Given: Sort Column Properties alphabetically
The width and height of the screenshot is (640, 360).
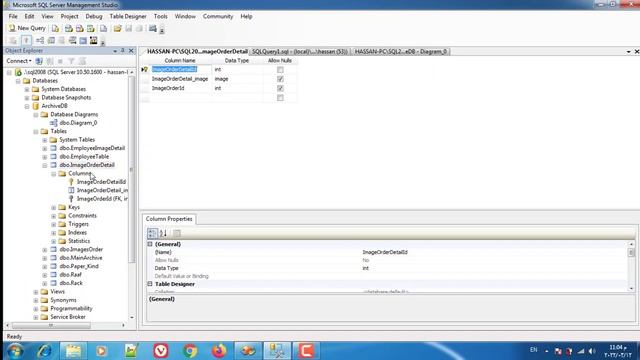Looking at the screenshot, I should pyautogui.click(x=163, y=233).
